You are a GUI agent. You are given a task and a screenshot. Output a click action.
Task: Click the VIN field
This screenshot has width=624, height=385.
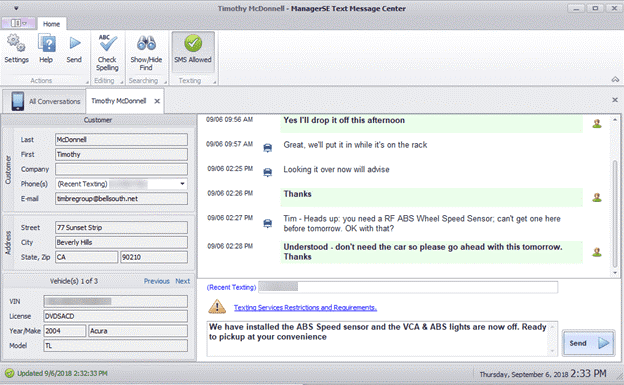coord(115,301)
